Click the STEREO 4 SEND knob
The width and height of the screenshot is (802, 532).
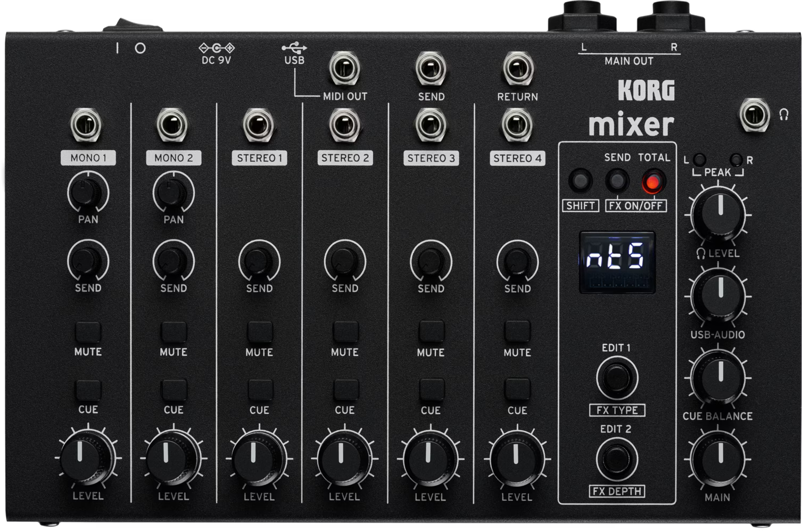[x=517, y=261]
